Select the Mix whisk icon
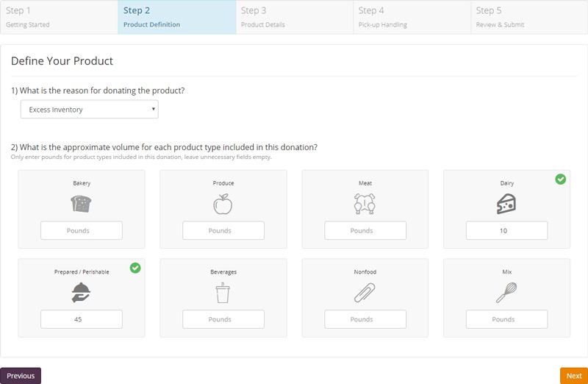 tap(506, 293)
